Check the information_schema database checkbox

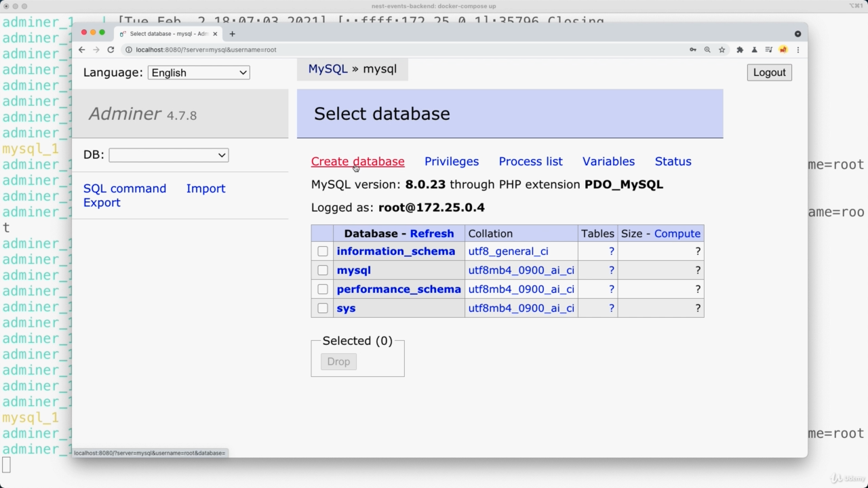point(323,251)
